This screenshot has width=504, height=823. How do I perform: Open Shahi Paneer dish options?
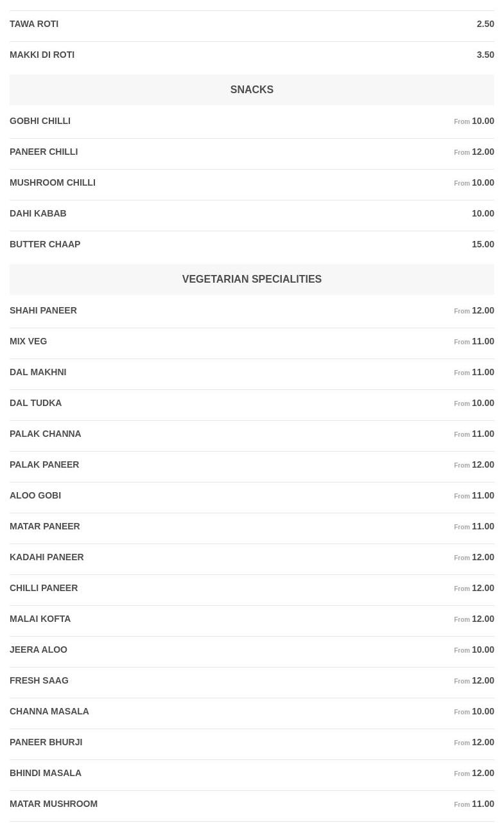point(43,310)
